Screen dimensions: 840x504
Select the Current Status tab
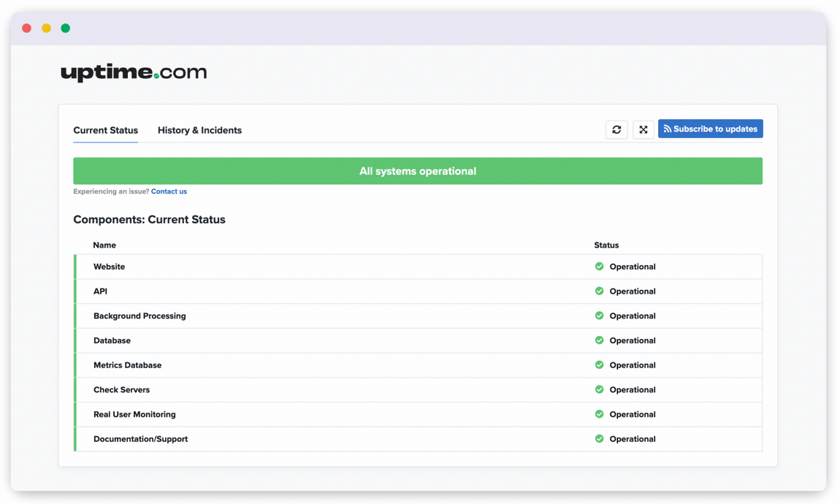pos(105,130)
